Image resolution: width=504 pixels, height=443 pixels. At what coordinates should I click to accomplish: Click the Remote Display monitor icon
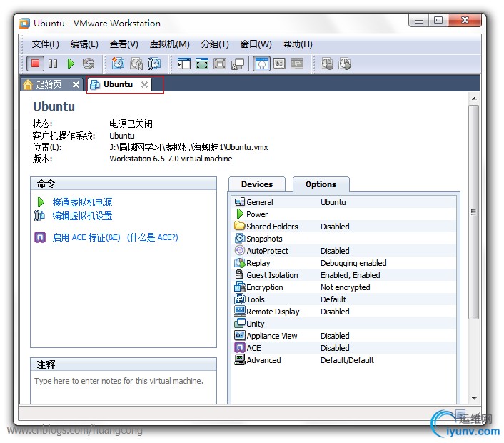[239, 311]
